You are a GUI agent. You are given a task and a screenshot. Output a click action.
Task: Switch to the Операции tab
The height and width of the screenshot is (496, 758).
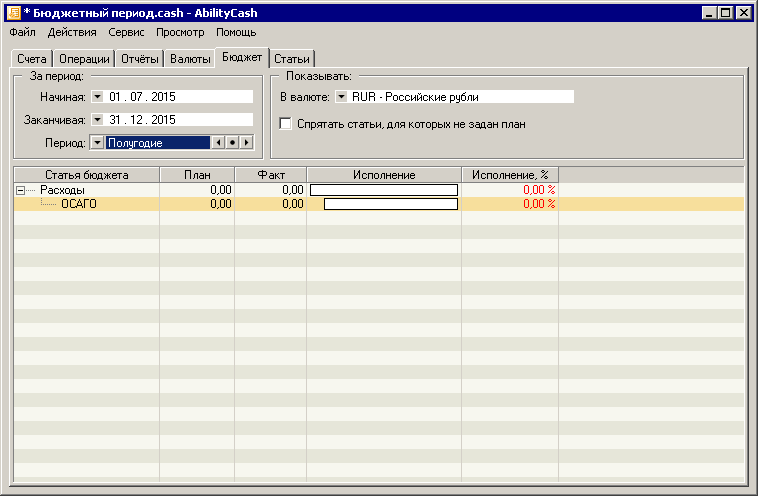(83, 59)
